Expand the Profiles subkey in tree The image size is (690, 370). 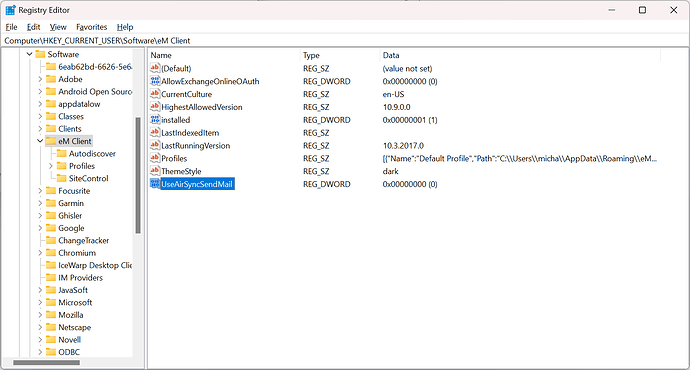51,166
